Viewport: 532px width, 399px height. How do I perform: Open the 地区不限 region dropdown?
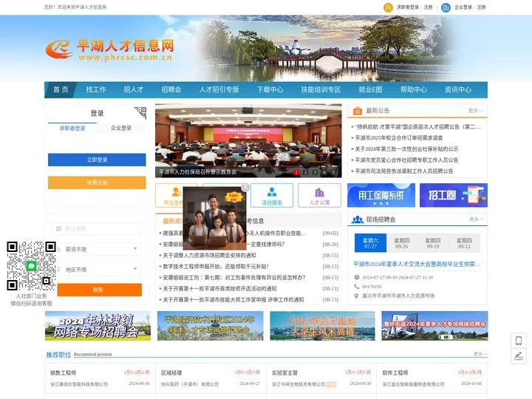(x=97, y=270)
